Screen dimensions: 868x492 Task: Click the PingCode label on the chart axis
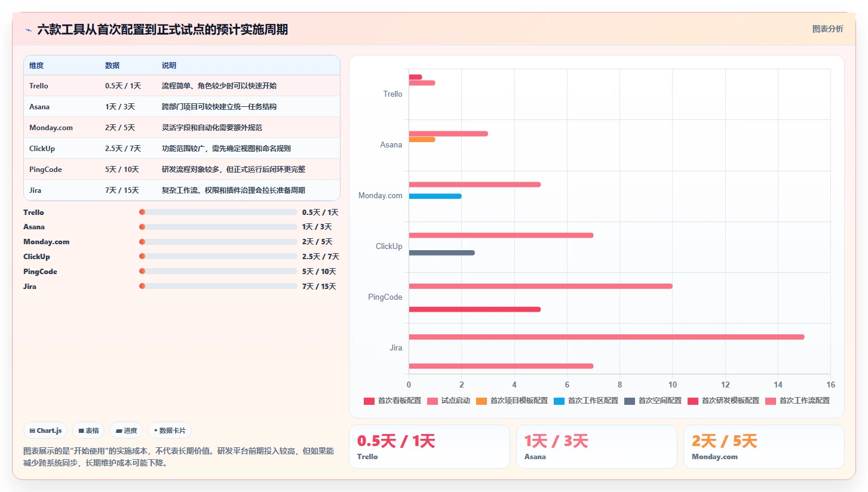point(385,297)
